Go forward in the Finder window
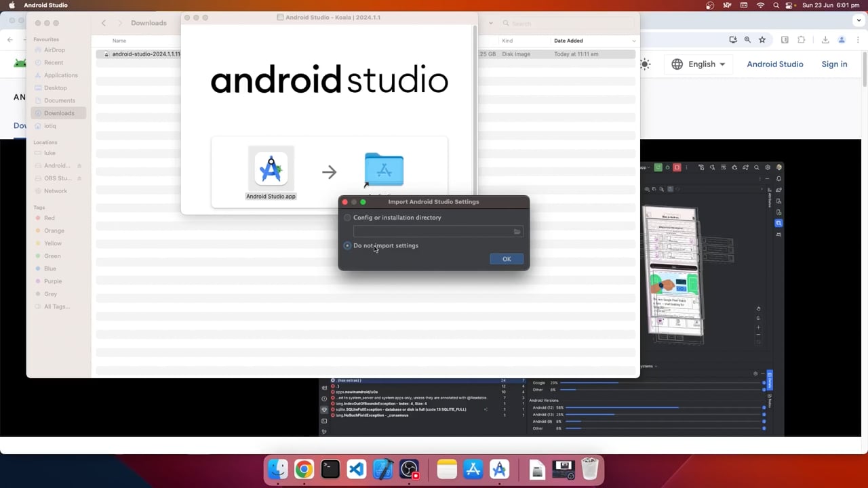The width and height of the screenshot is (868, 488). (x=120, y=23)
